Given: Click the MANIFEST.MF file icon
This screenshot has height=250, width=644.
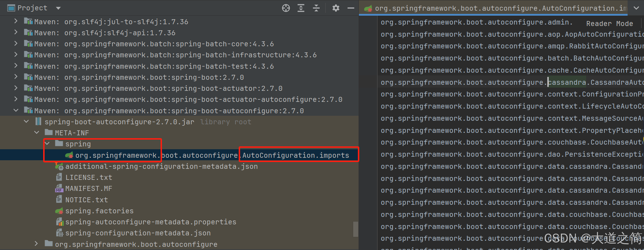Looking at the screenshot, I should (59, 188).
